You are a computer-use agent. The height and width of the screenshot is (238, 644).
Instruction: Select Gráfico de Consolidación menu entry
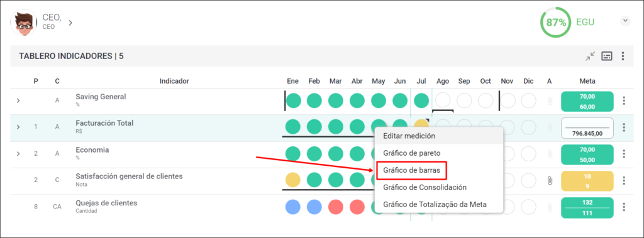[x=438, y=187]
